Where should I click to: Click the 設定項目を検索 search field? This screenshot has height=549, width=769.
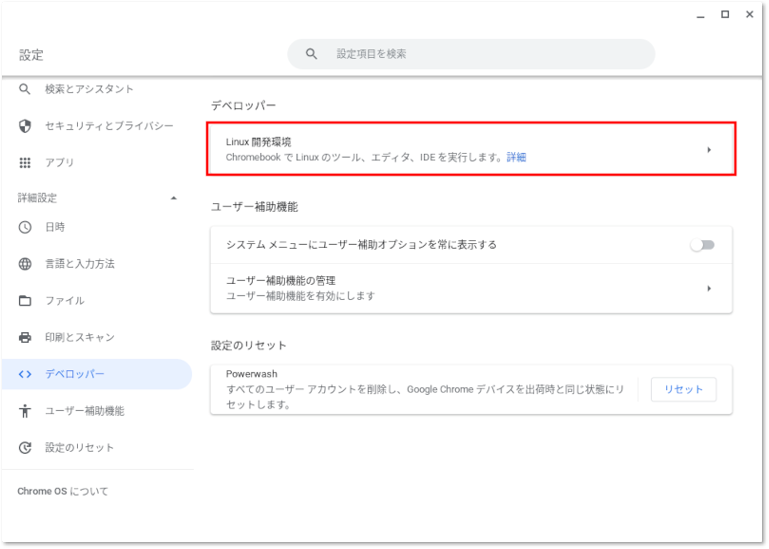(480, 54)
